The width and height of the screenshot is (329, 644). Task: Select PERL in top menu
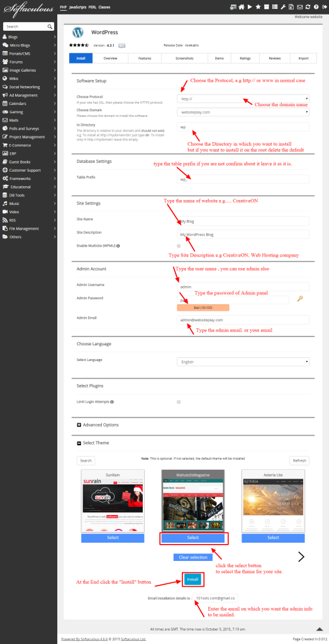92,8
